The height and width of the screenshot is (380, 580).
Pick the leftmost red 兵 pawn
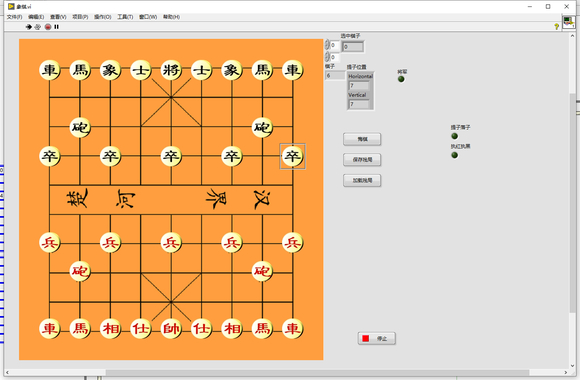[50, 243]
